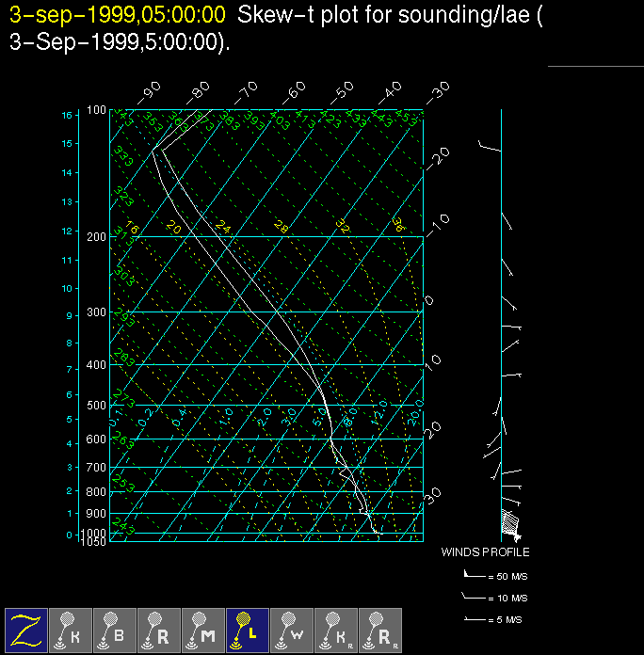Click the 16 km altitude axis label
The width and height of the screenshot is (644, 655).
tap(67, 115)
